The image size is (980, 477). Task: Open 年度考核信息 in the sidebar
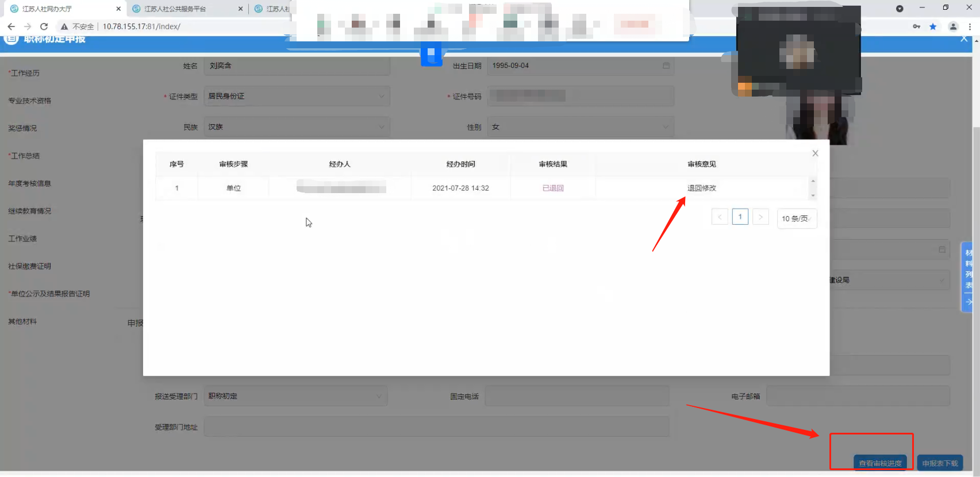click(30, 183)
